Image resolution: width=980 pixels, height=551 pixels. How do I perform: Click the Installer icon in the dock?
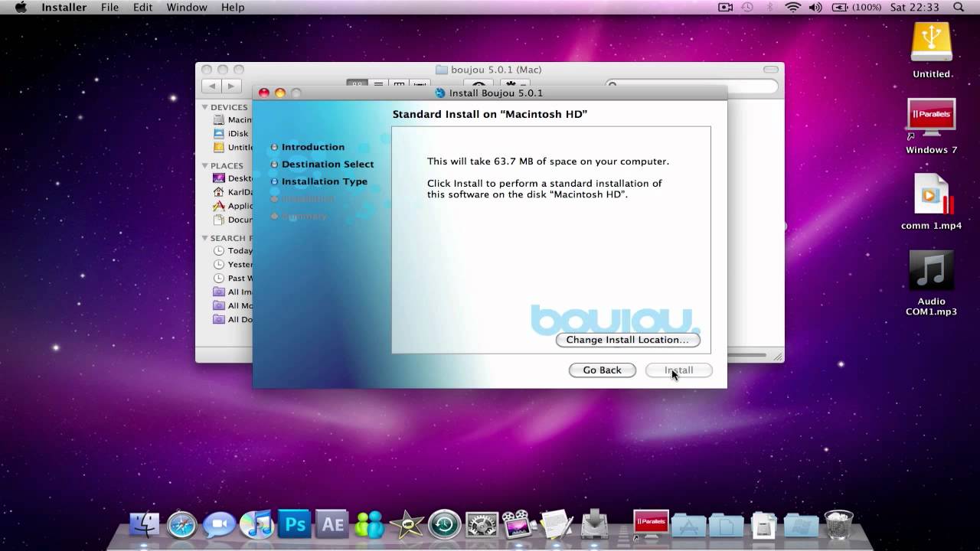tap(595, 524)
